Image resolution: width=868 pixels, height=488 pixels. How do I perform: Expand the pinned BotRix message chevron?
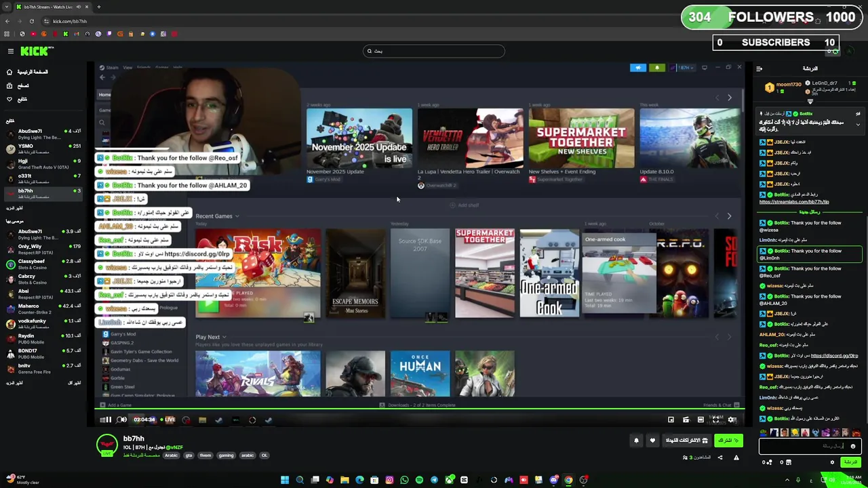click(858, 125)
